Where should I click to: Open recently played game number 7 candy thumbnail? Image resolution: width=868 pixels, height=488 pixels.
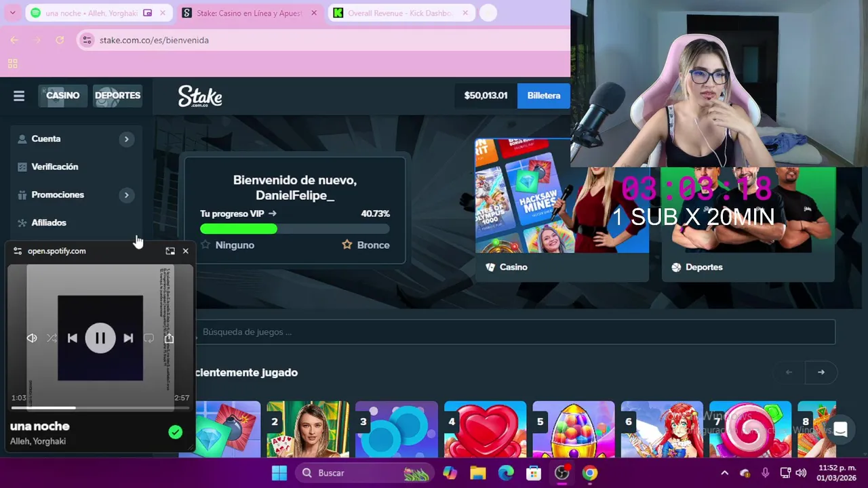pyautogui.click(x=751, y=430)
